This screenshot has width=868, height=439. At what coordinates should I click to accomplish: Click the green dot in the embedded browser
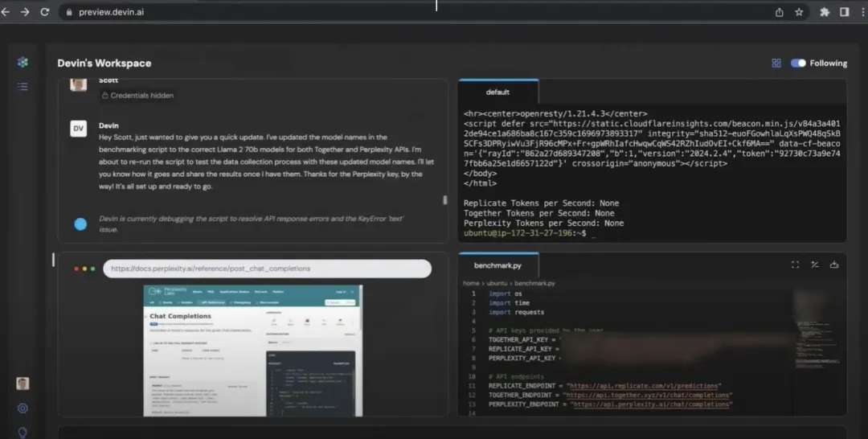(92, 269)
